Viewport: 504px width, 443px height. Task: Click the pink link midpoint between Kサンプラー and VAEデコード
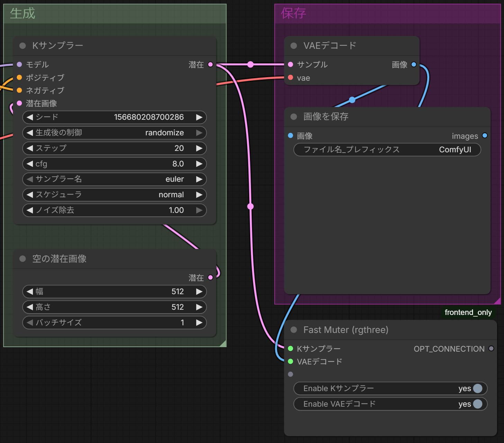click(251, 64)
